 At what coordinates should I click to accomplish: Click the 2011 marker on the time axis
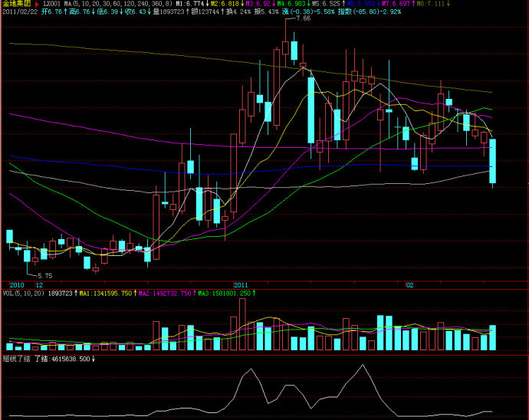[241, 285]
